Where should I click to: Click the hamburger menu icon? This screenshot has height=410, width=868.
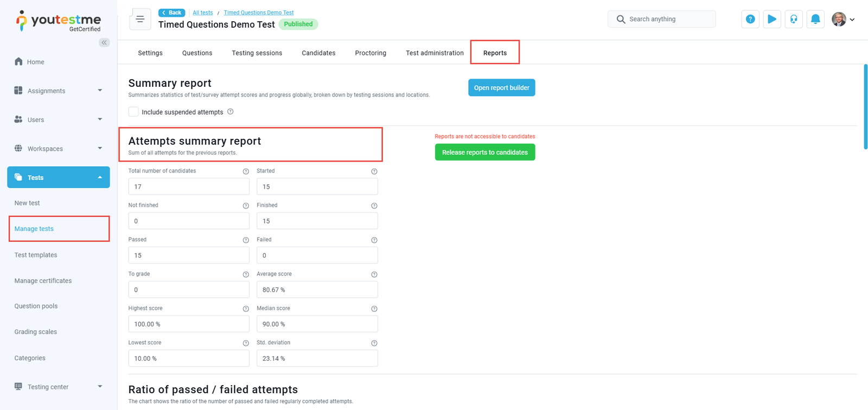(140, 20)
